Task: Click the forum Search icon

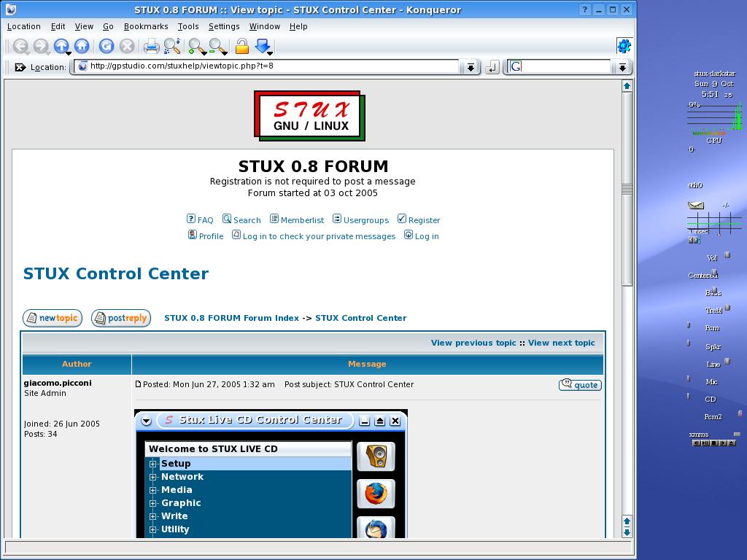Action: click(x=227, y=219)
